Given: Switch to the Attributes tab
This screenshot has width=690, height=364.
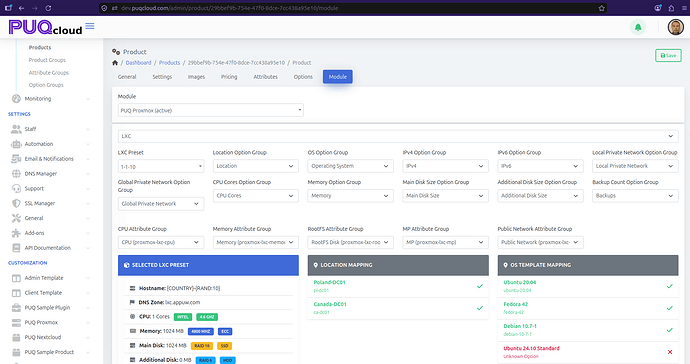Looking at the screenshot, I should 265,77.
